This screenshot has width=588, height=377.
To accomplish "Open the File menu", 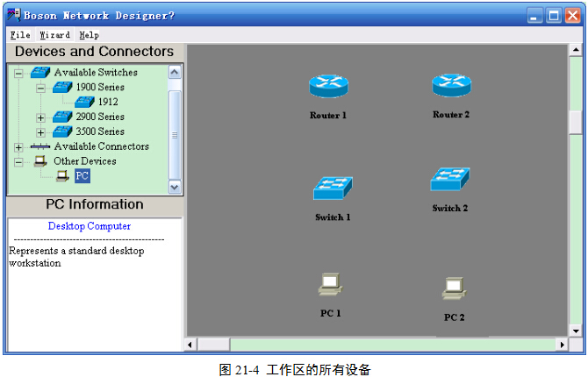I will pyautogui.click(x=20, y=35).
